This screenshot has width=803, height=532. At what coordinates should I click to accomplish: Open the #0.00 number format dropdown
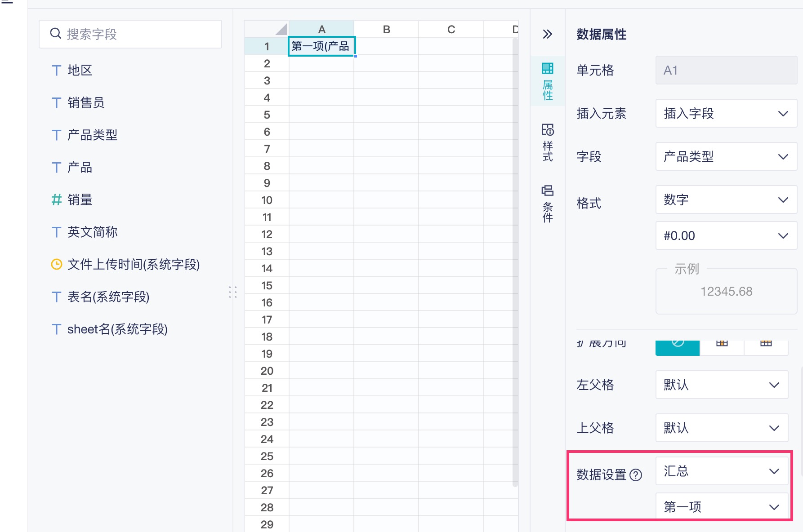[x=726, y=235]
